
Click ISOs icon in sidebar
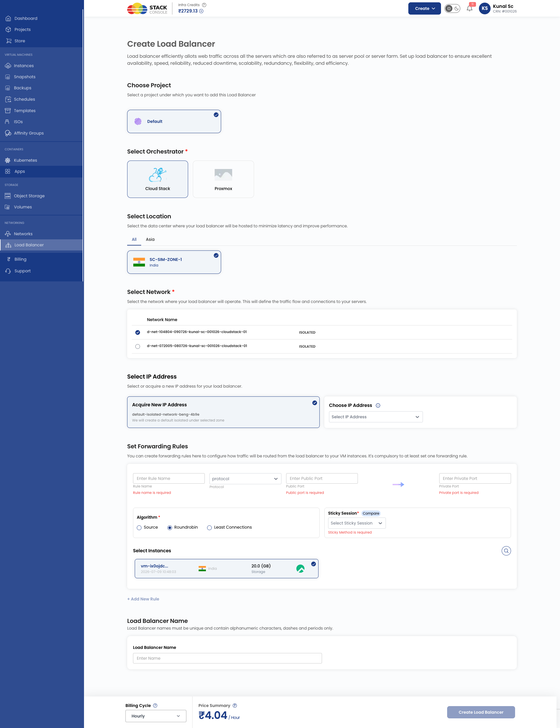coord(7,122)
